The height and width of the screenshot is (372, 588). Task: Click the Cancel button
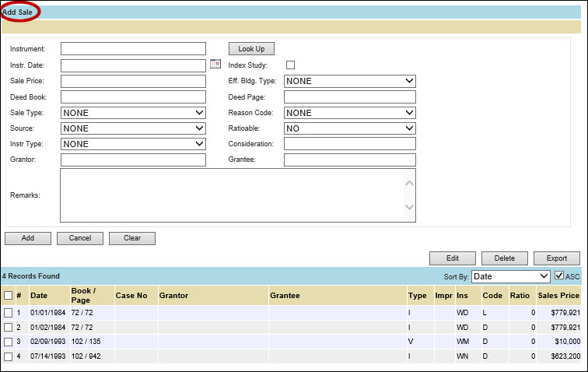80,238
